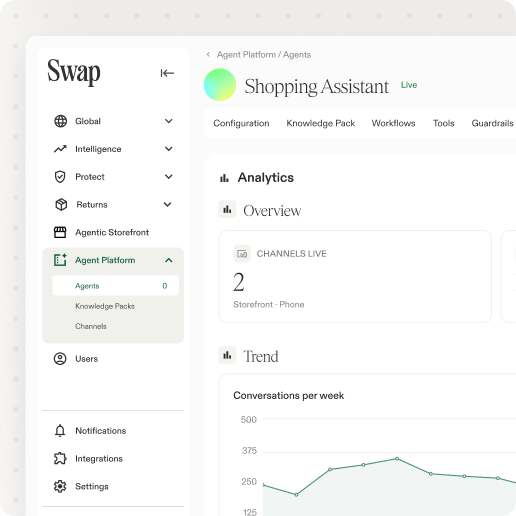
Task: Select the Tools tab
Action: (443, 123)
